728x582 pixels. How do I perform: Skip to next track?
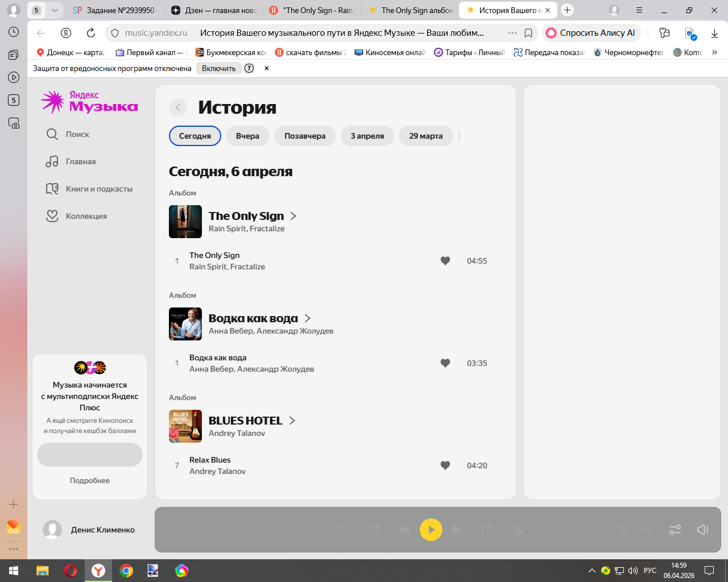point(457,530)
